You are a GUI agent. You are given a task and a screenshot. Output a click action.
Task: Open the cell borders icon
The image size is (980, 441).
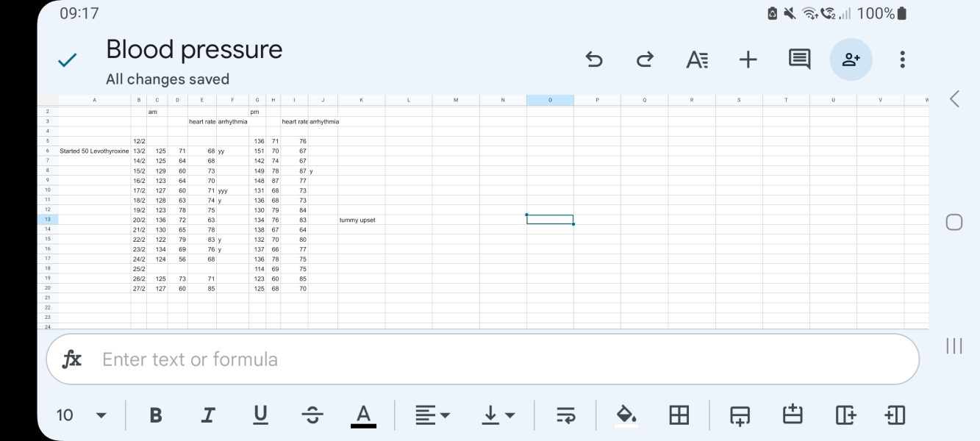pyautogui.click(x=679, y=415)
